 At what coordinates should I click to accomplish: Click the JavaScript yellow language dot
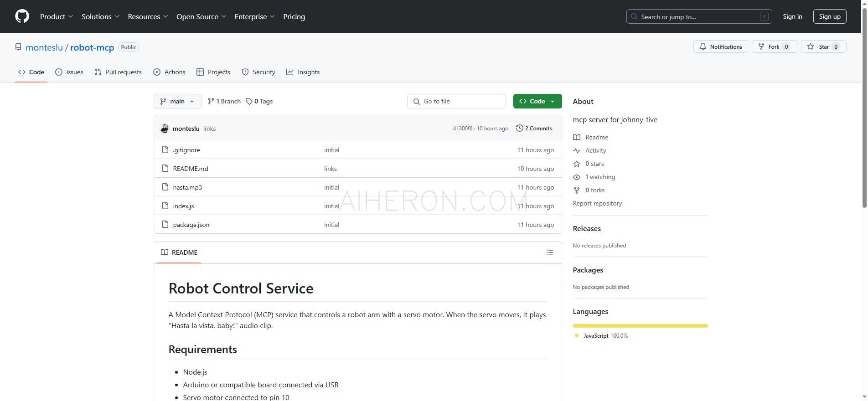[x=577, y=336]
